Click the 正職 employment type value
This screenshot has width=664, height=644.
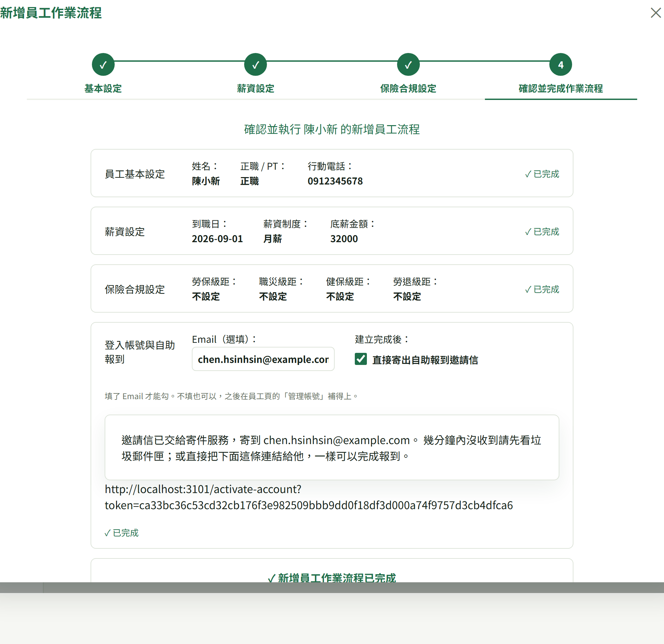[250, 181]
